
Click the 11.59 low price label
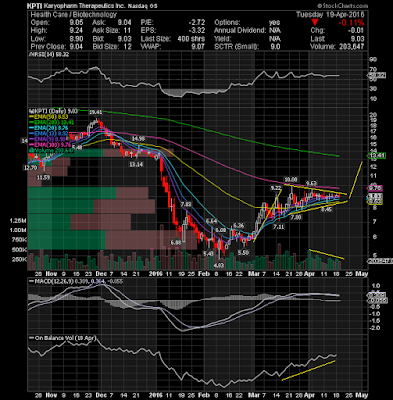click(x=44, y=178)
